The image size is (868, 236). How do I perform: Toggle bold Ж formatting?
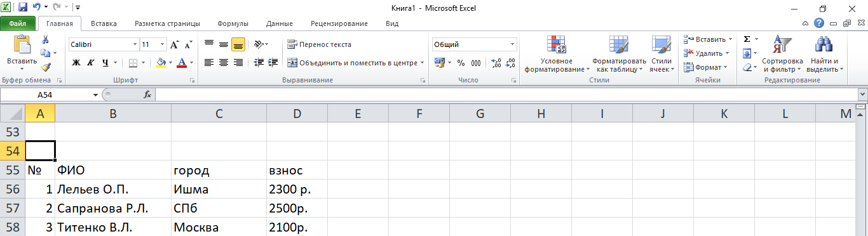(x=76, y=63)
